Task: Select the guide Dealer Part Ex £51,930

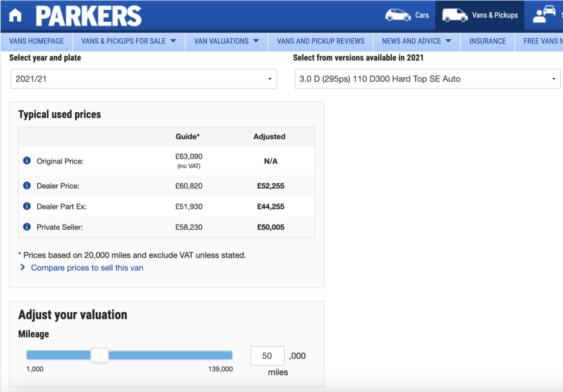Action: 189,207
